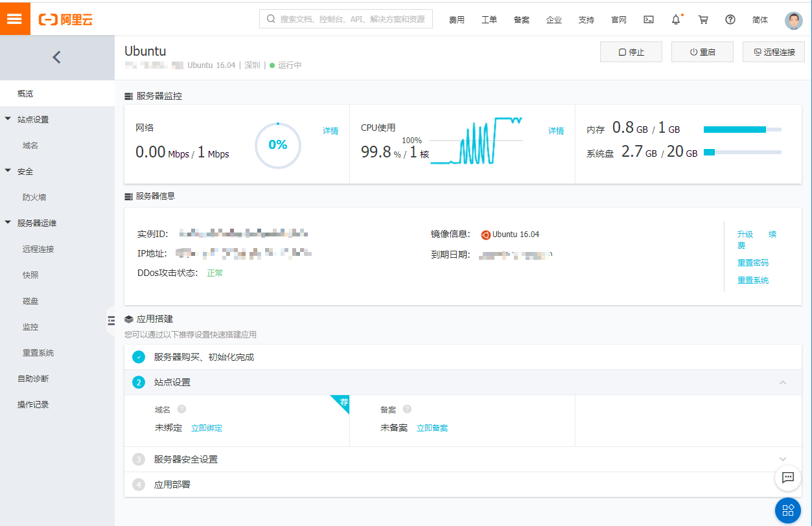Expand the 应用部署 step row

[x=463, y=485]
